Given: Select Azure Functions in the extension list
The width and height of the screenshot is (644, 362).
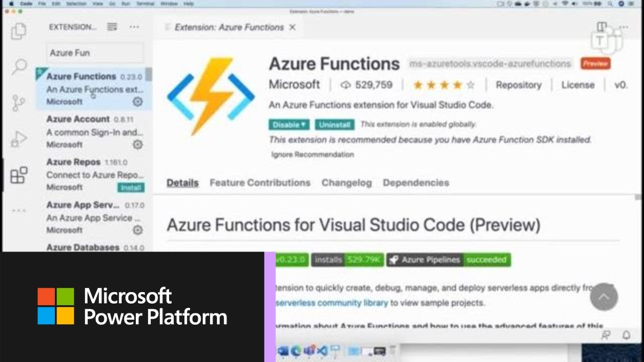Looking at the screenshot, I should (x=94, y=88).
